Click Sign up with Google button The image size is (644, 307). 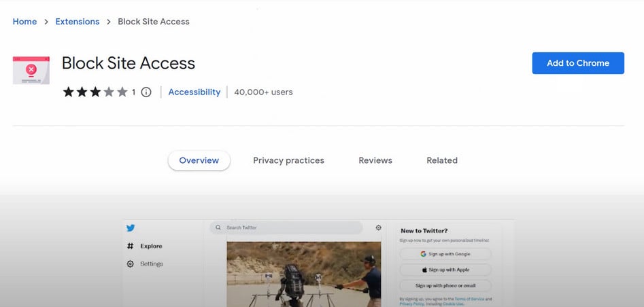click(x=445, y=254)
